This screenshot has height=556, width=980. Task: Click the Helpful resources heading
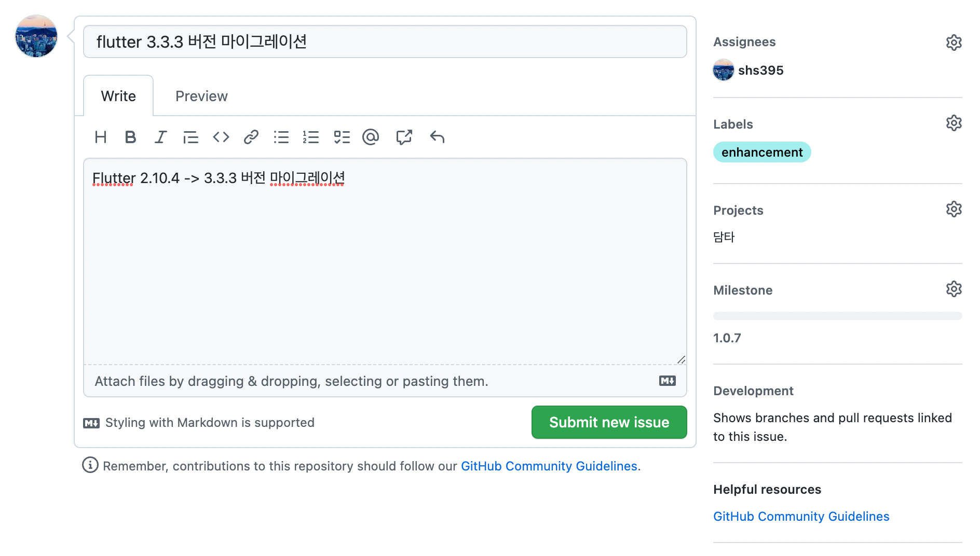tap(767, 490)
